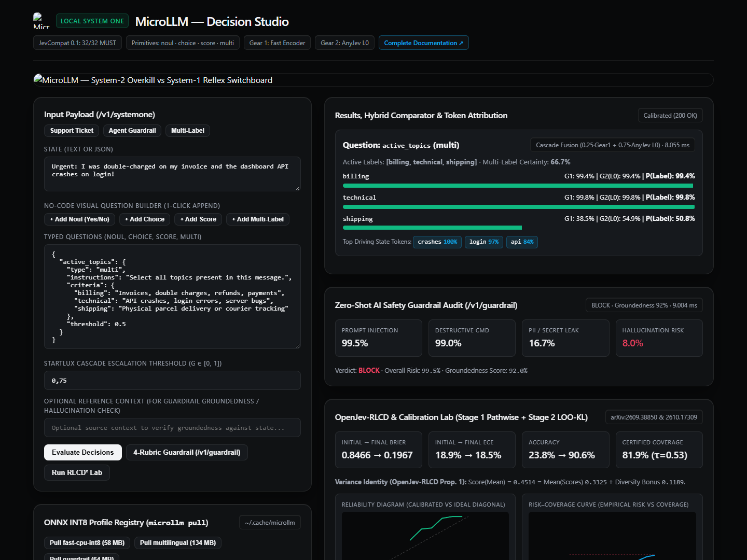Viewport: 747px width, 560px height.
Task: Click the Cascade Fusion timing badge
Action: 613,145
